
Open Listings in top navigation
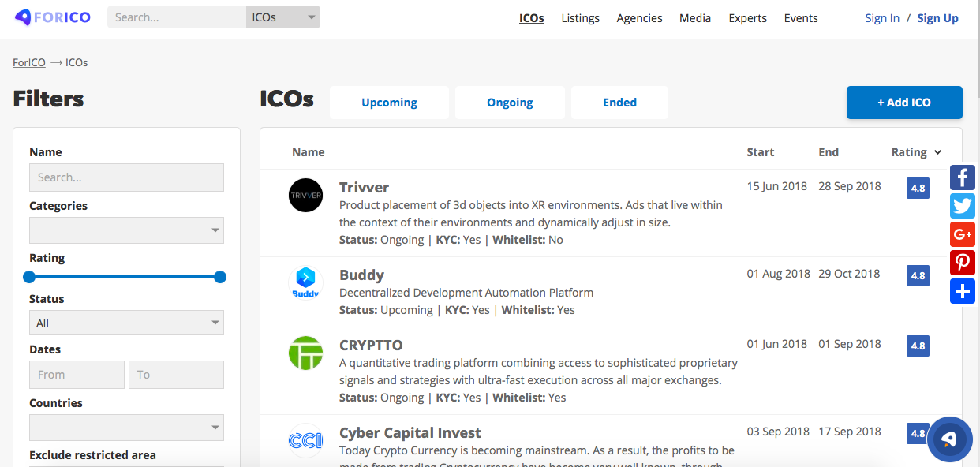(x=581, y=18)
